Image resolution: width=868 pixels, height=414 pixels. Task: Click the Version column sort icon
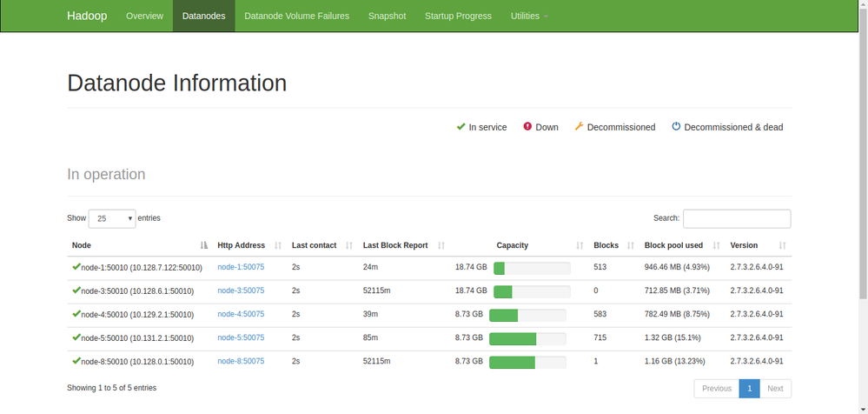click(x=783, y=246)
